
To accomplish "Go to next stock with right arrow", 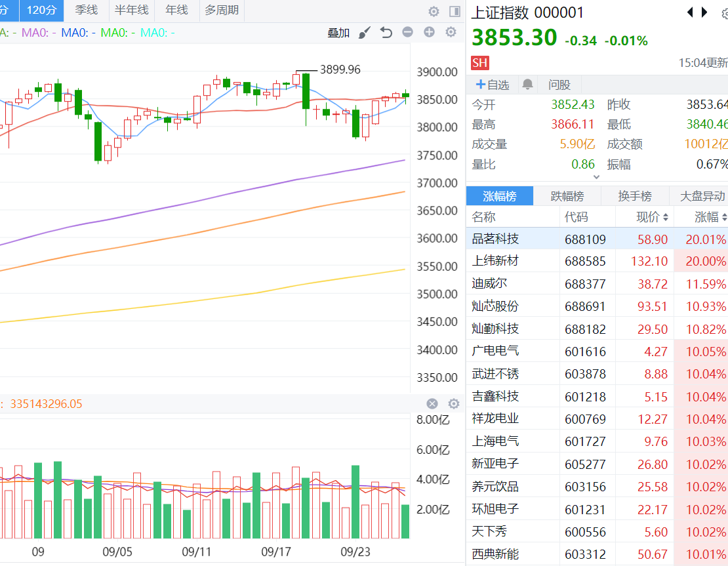I will pyautogui.click(x=704, y=12).
